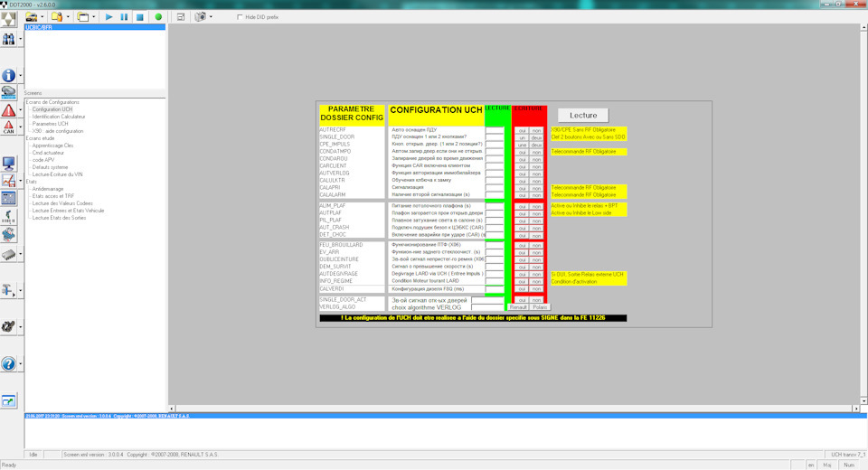Open Identification Calculateur screen
Viewport: 868px width, 470px height.
coord(59,117)
